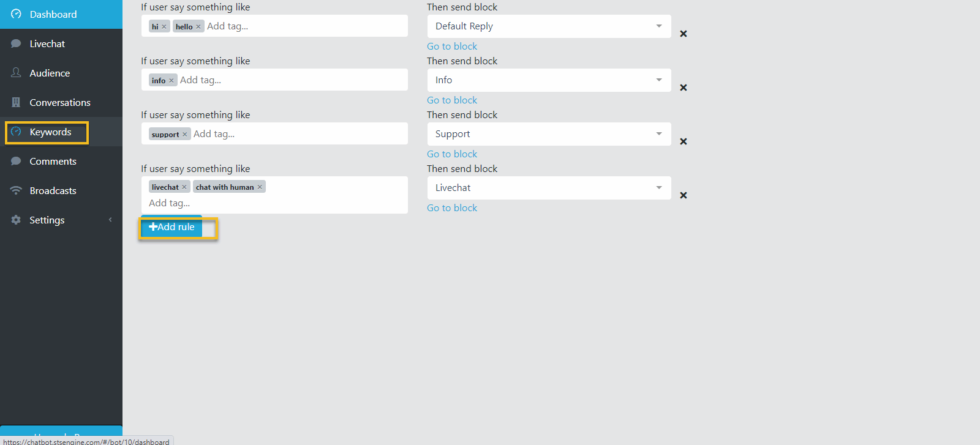Delete the Support rule row

click(x=684, y=141)
